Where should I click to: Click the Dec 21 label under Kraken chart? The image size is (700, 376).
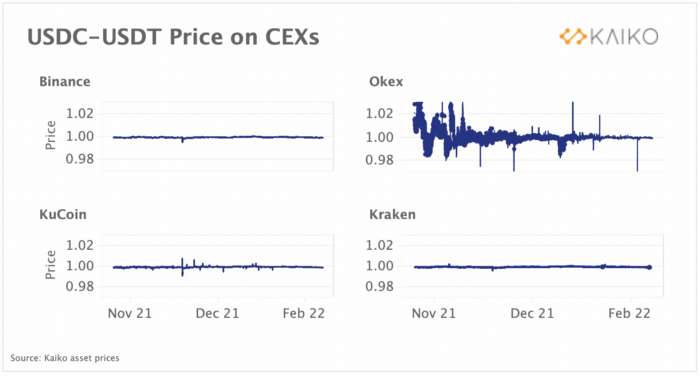tap(532, 313)
